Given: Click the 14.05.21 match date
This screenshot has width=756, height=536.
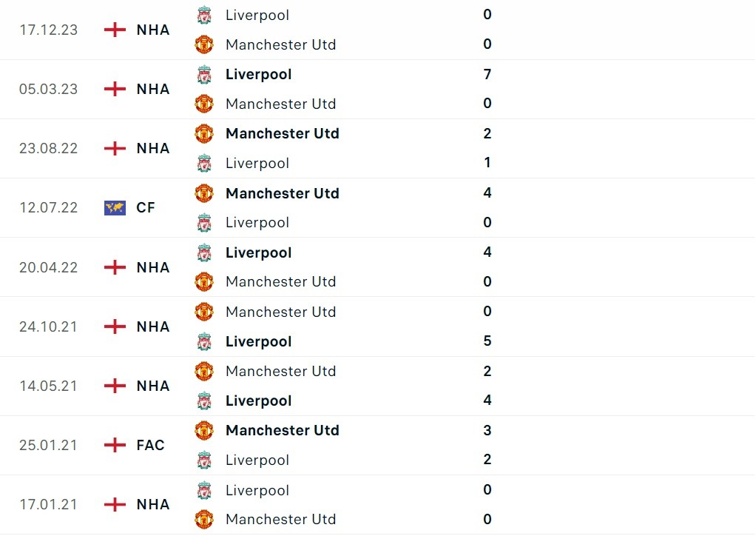Looking at the screenshot, I should [x=48, y=386].
